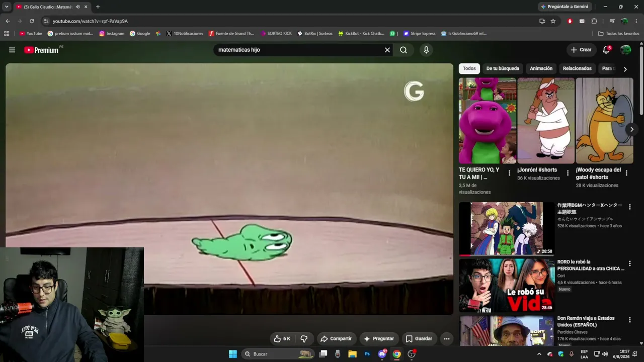644x362 pixels.
Task: Click the Preguntar button
Action: tap(379, 339)
